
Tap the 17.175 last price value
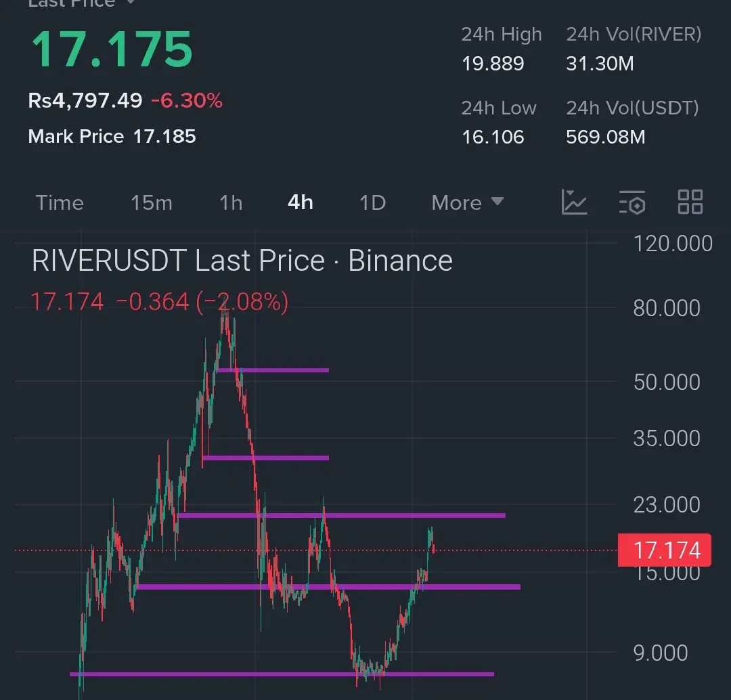[x=112, y=49]
